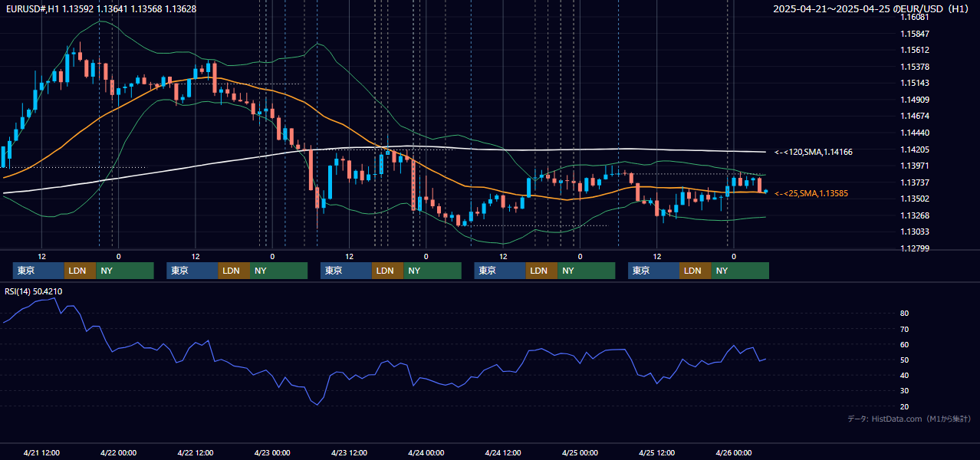The width and height of the screenshot is (980, 460).
Task: Click price axis label 1.12799
Action: tap(916, 248)
